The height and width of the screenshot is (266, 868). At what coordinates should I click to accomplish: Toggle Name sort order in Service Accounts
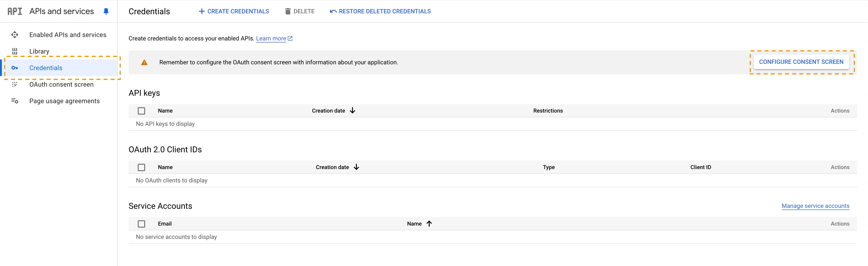429,223
